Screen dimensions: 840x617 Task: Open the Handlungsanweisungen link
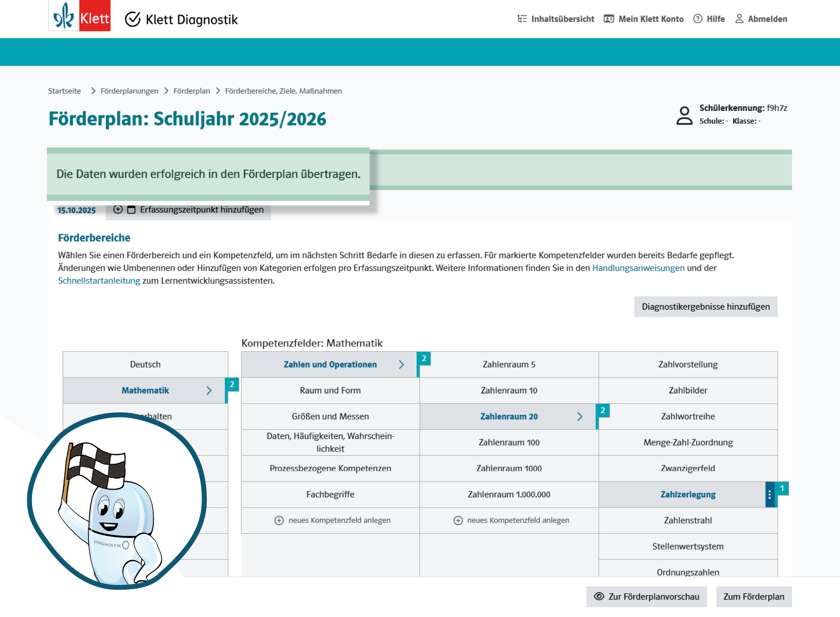pos(638,268)
